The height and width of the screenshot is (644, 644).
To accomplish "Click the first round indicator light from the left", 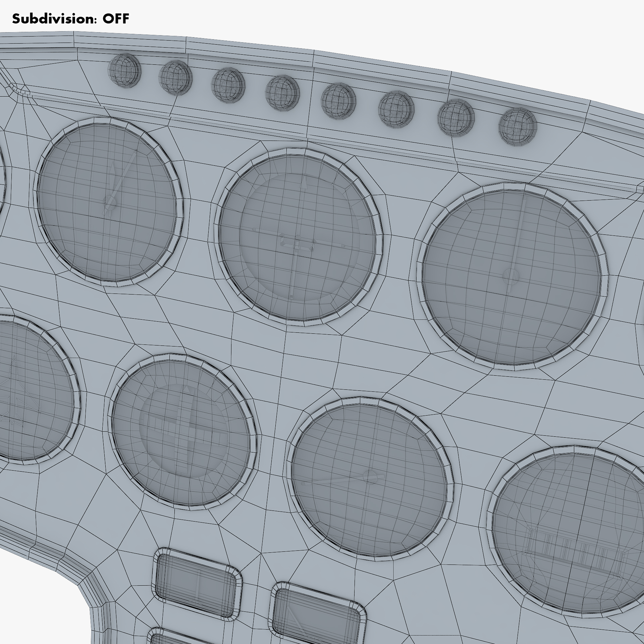I will coord(124,71).
